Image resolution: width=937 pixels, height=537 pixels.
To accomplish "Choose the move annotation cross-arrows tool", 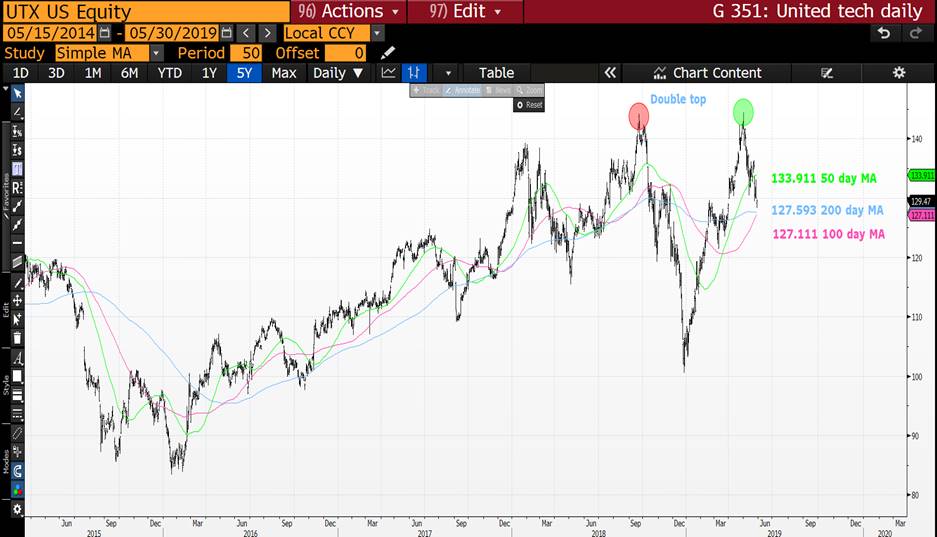I will pos(17,300).
